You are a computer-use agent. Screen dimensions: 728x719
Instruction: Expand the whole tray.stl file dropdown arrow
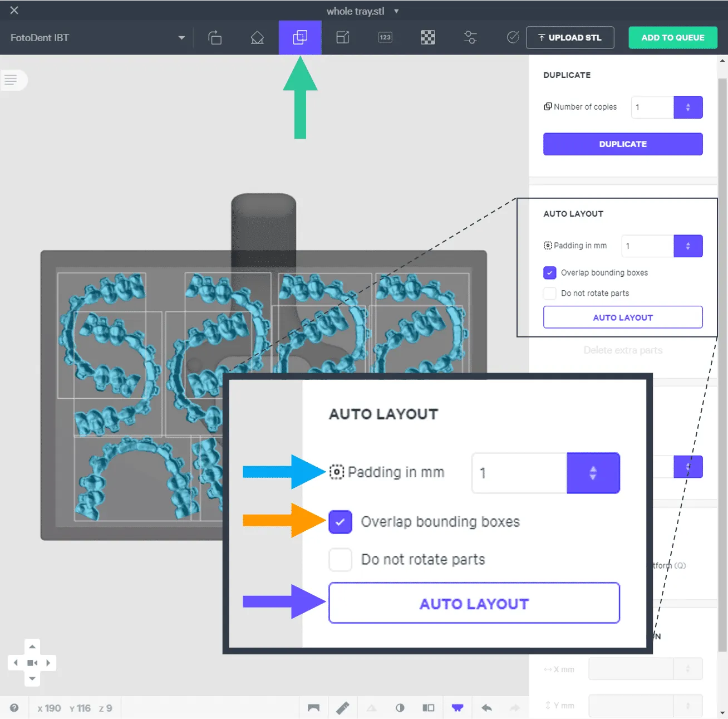[396, 11]
